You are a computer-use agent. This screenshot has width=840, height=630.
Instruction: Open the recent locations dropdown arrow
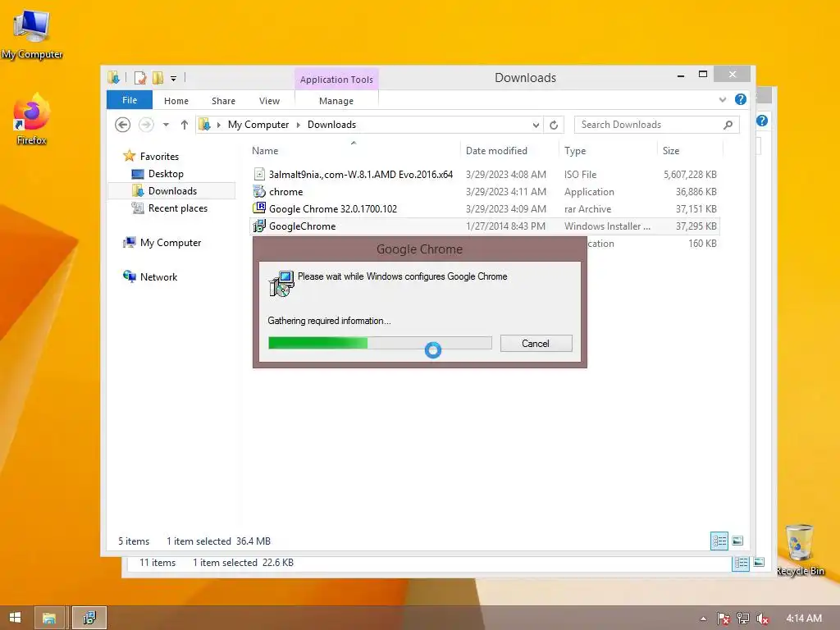click(x=166, y=125)
